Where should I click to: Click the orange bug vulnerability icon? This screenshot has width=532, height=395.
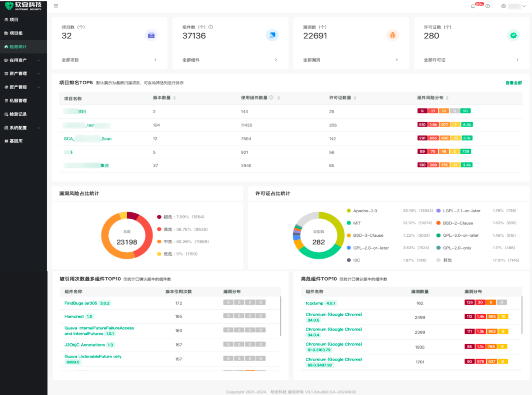pyautogui.click(x=393, y=35)
